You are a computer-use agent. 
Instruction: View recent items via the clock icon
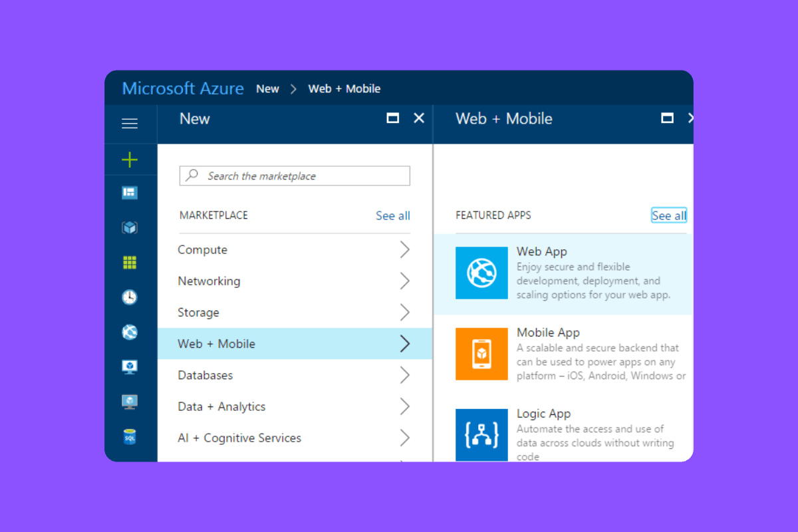click(129, 297)
